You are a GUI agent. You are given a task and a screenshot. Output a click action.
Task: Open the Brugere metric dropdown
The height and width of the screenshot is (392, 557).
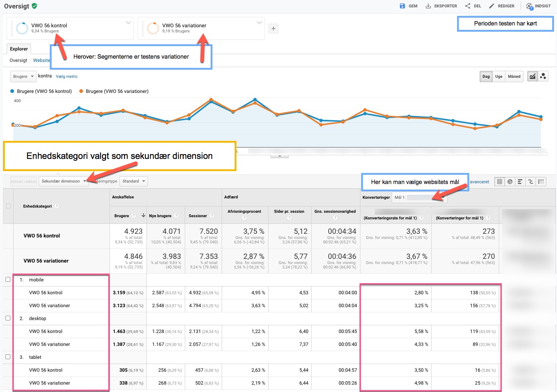(23, 76)
